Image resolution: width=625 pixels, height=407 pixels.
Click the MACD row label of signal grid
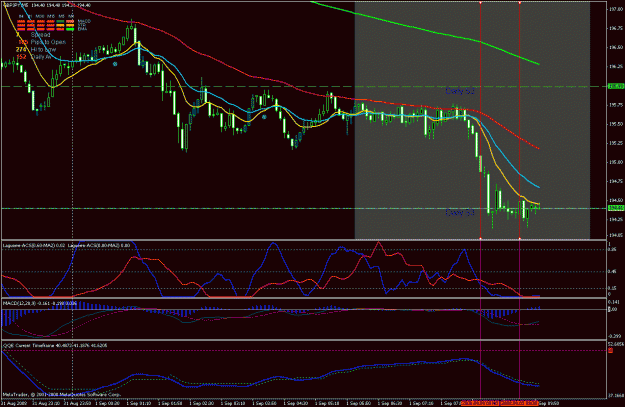point(84,21)
